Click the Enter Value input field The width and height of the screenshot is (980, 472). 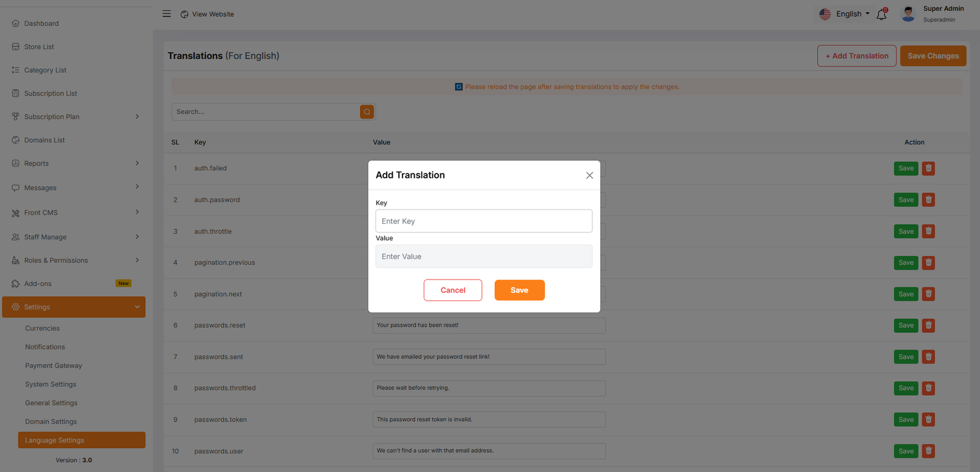[x=483, y=257]
